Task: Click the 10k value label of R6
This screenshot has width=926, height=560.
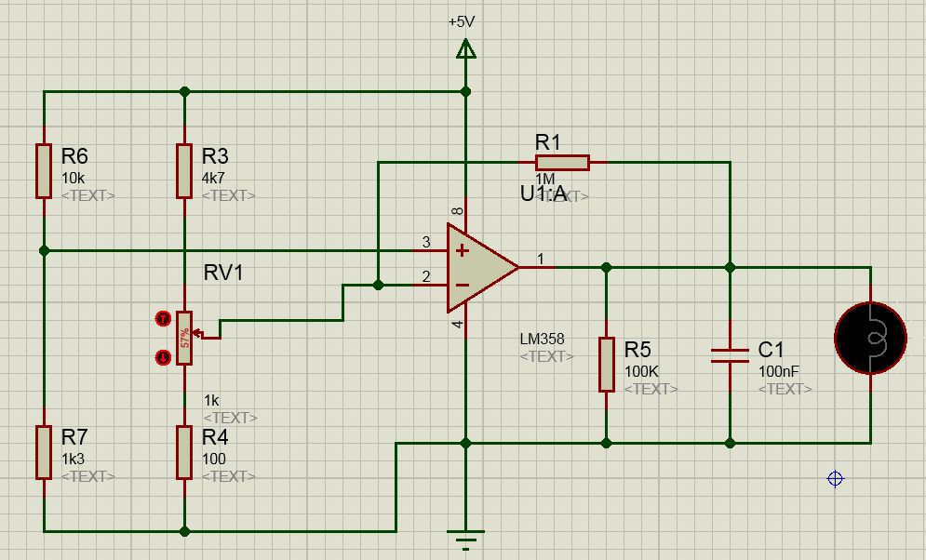Action: 74,178
